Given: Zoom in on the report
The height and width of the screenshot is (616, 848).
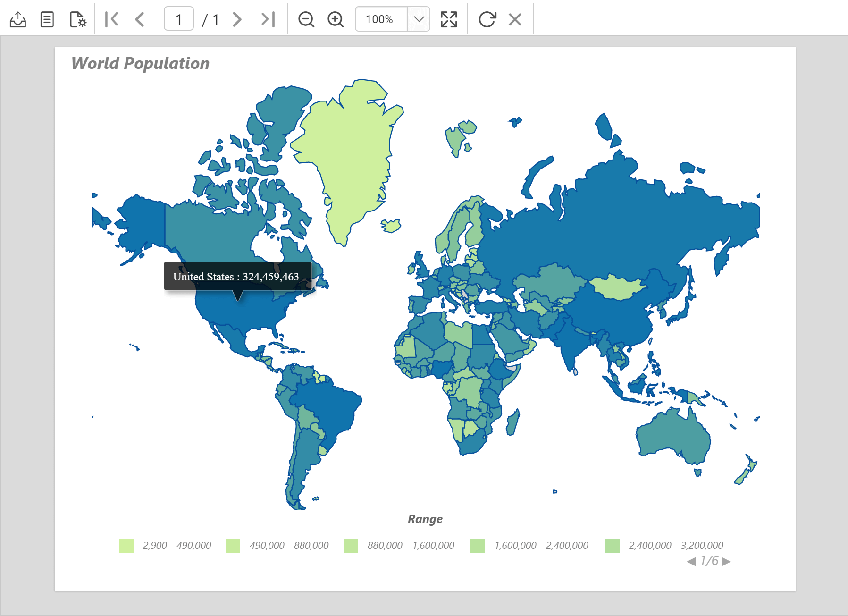Looking at the screenshot, I should point(336,19).
